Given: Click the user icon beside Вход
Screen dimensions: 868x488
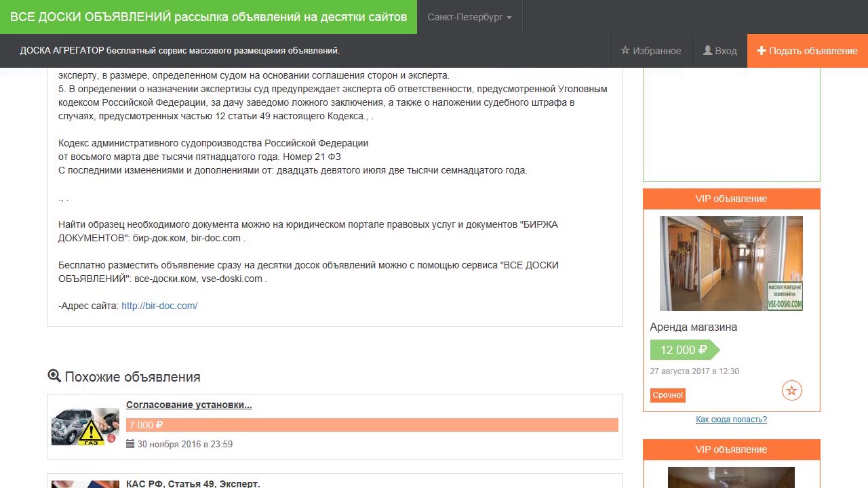Looking at the screenshot, I should [x=707, y=51].
